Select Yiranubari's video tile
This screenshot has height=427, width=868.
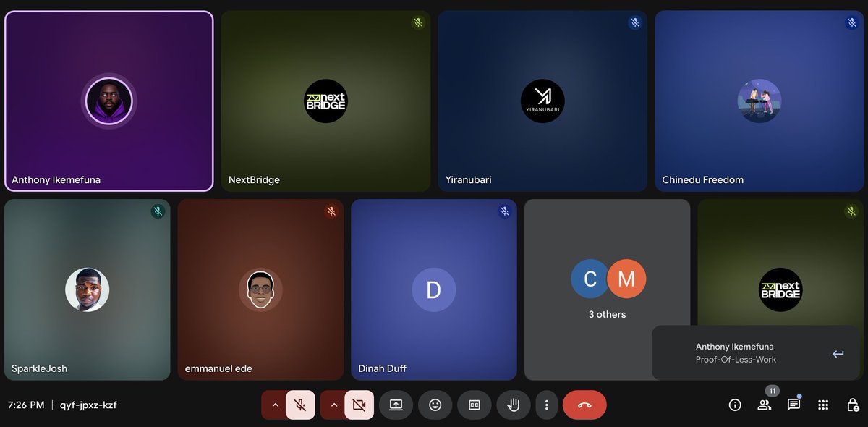(542, 101)
